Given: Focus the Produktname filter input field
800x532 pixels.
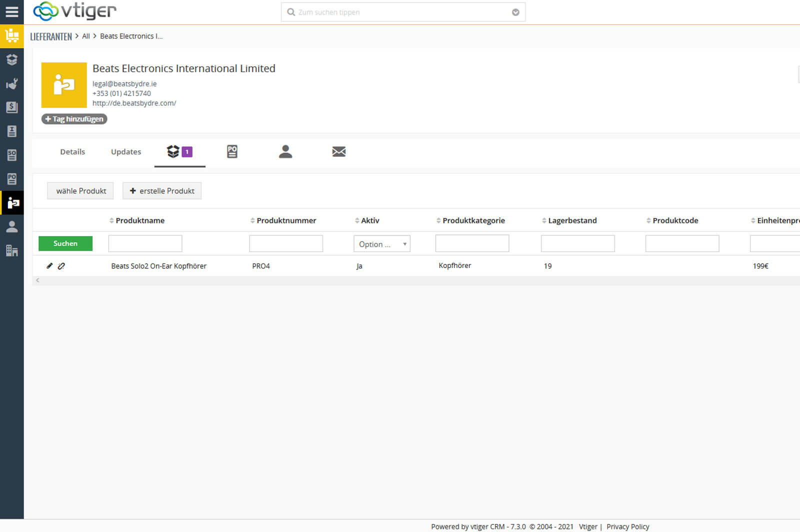Looking at the screenshot, I should tap(145, 243).
